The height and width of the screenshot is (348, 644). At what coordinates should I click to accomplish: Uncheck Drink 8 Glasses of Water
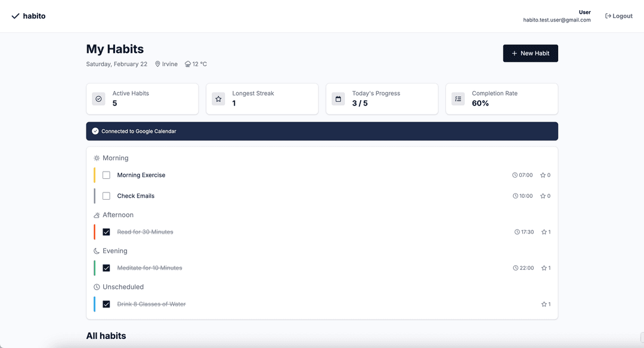point(106,304)
